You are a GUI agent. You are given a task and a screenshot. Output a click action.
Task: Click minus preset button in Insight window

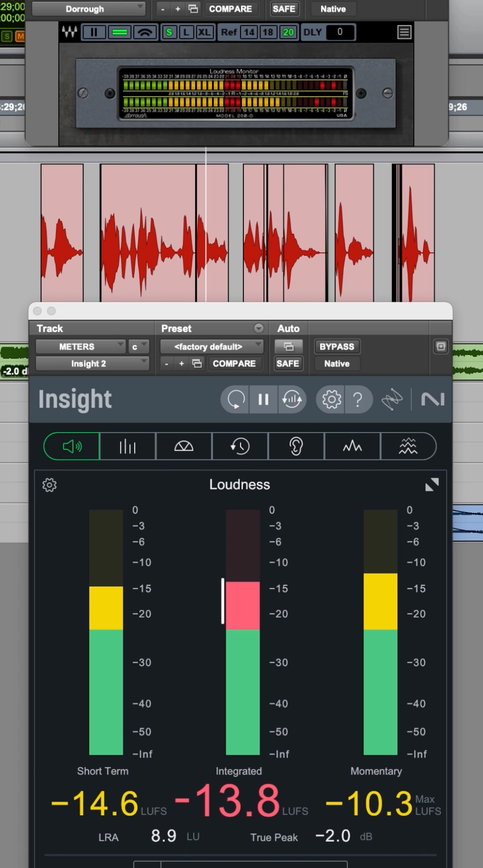167,364
